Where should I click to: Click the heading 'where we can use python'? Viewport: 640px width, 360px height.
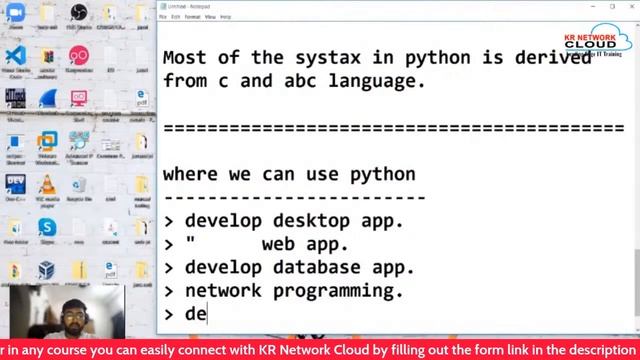pyautogui.click(x=289, y=175)
